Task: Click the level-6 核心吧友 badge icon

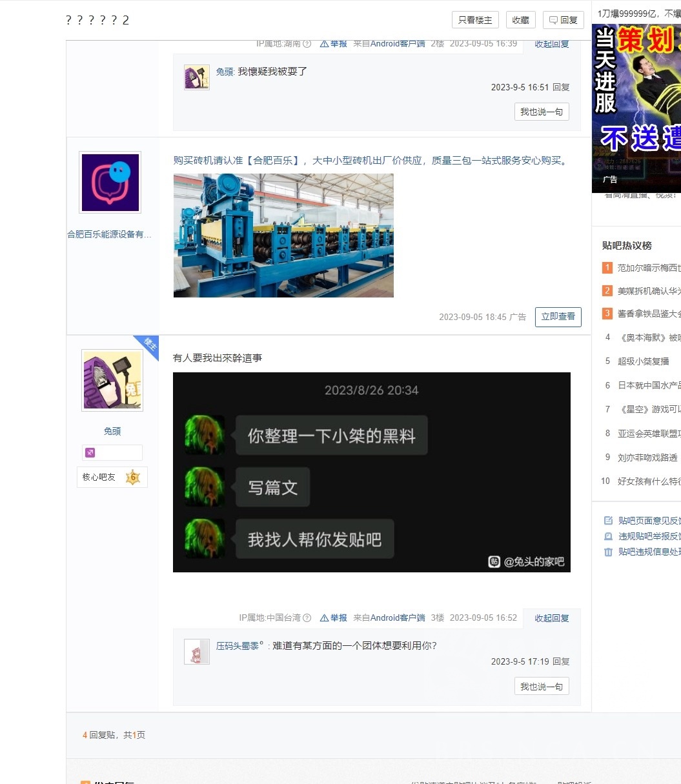Action: coord(132,477)
